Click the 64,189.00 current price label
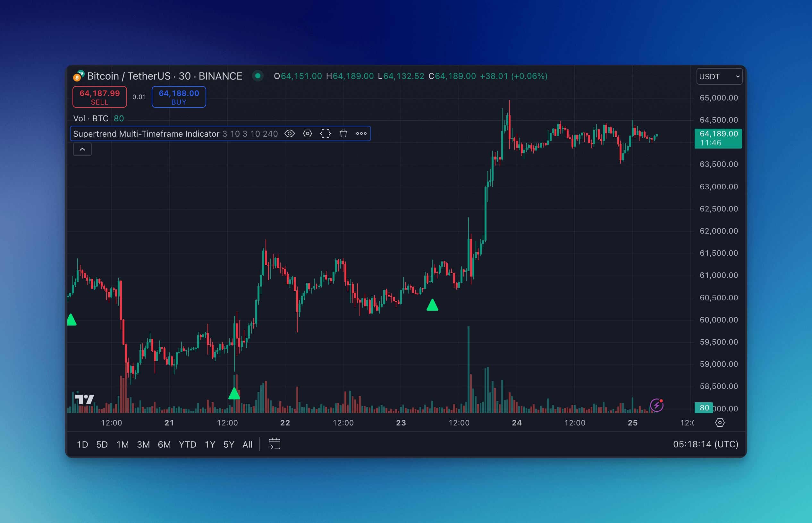Viewport: 812px width, 523px height. point(718,138)
